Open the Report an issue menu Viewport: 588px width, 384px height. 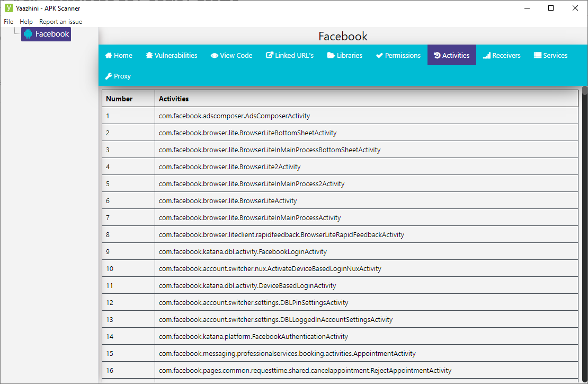pyautogui.click(x=61, y=22)
